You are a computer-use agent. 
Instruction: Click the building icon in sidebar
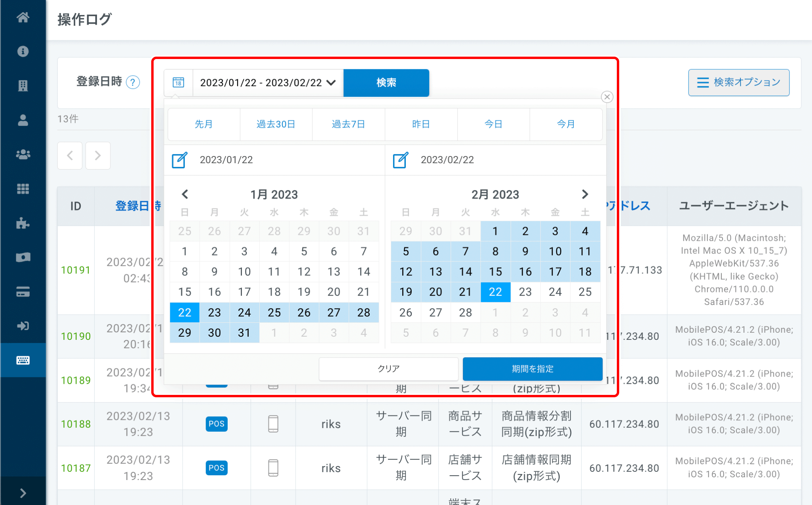23,86
